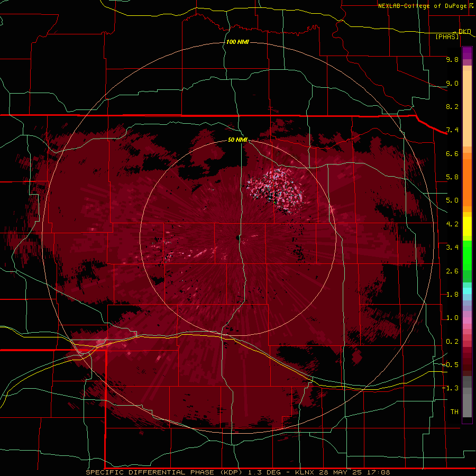This screenshot has width=476, height=476.
Task: Click the purple swatch atop the color bar
Action: click(467, 53)
